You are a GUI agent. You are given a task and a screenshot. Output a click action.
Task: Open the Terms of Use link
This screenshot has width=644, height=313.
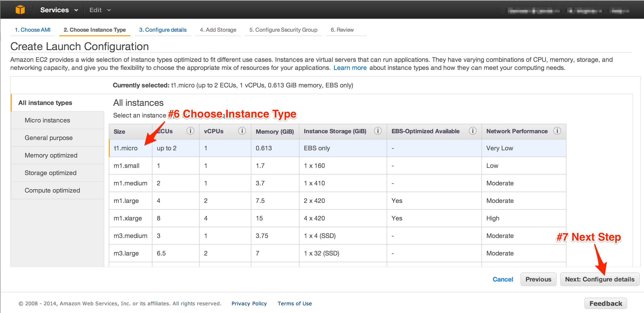tap(294, 303)
